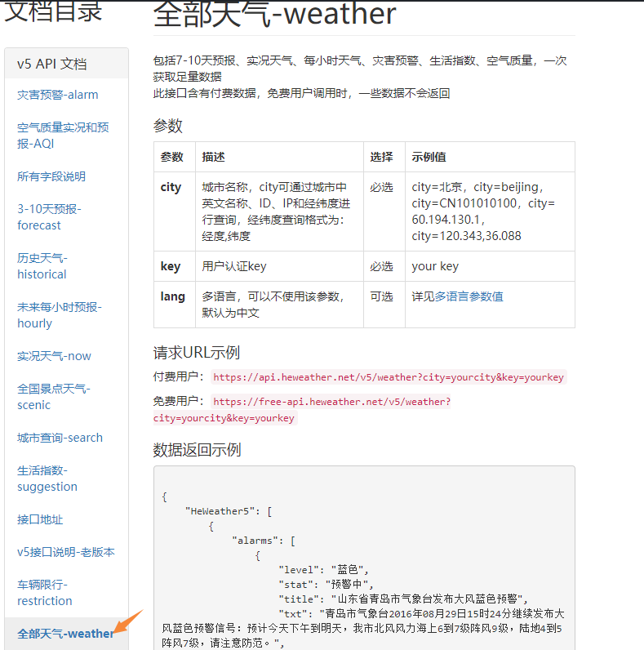Click the v5 API 文档 sidebar header
This screenshot has width=644, height=650.
pyautogui.click(x=67, y=64)
